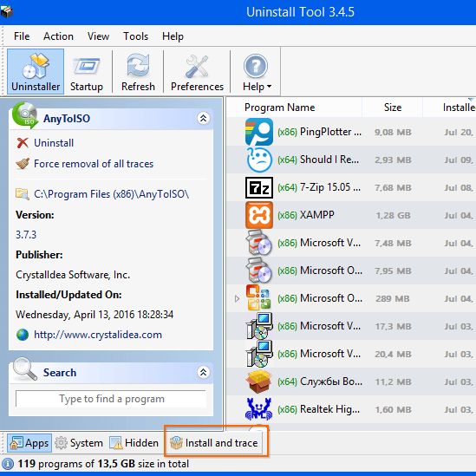Sort by Installed column header
Screen dimensions: 476x476
(459, 108)
